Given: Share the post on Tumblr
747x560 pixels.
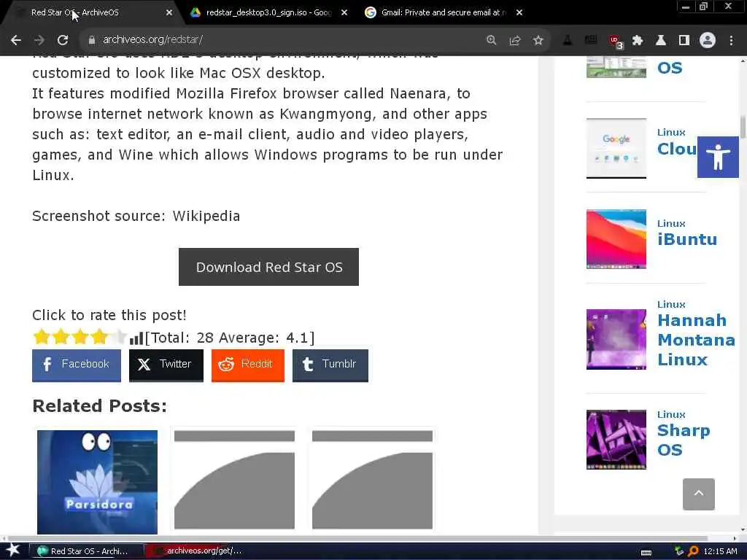Looking at the screenshot, I should coord(330,365).
